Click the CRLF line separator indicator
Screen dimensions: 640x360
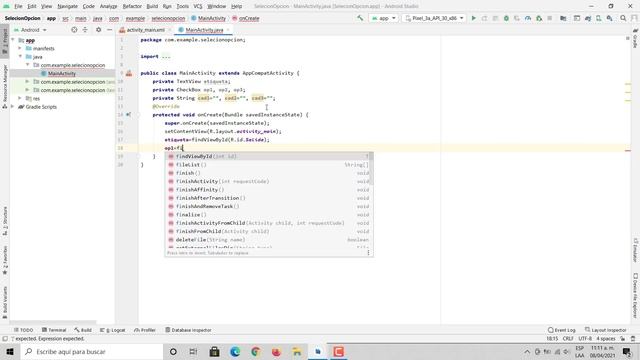tap(568, 339)
